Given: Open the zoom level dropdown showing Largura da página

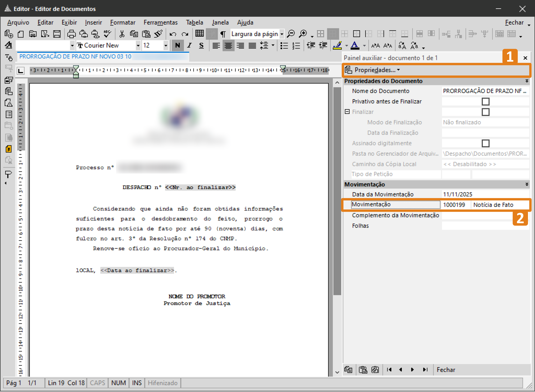Looking at the screenshot, I should point(282,34).
